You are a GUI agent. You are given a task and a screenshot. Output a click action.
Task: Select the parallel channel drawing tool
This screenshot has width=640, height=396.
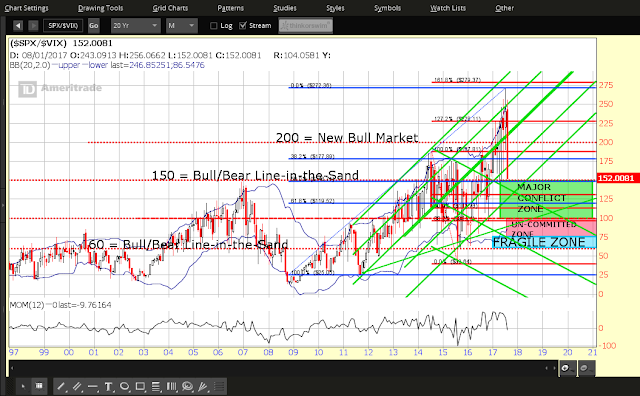pos(77,386)
